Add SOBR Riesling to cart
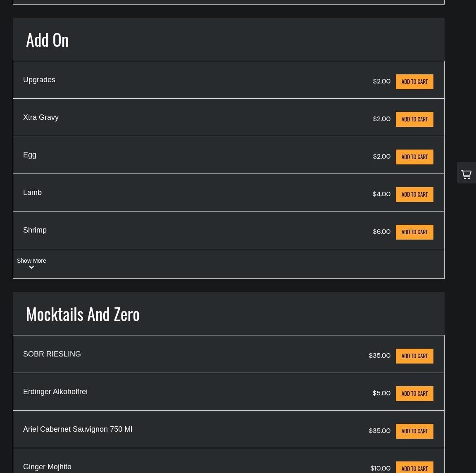This screenshot has height=473, width=476. [414, 356]
